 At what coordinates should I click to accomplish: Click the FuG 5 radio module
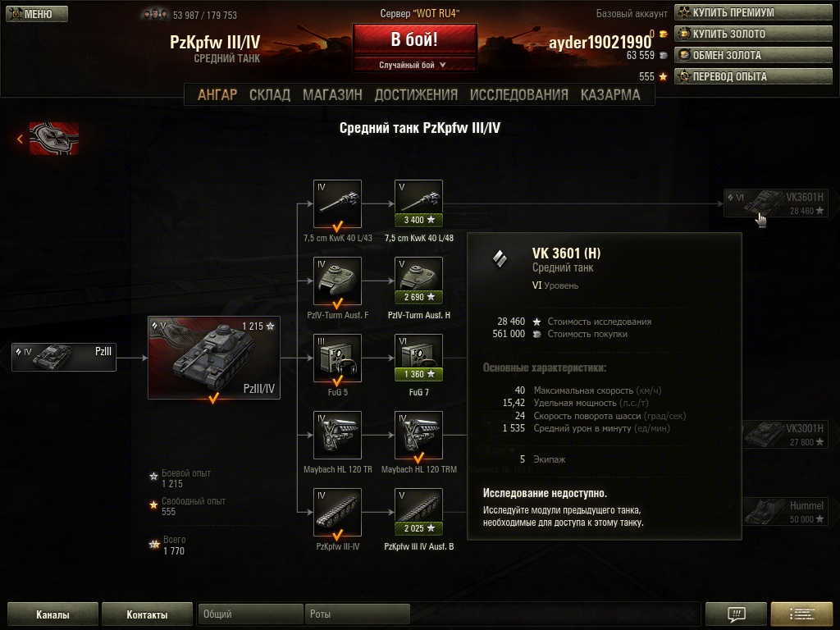tap(337, 358)
